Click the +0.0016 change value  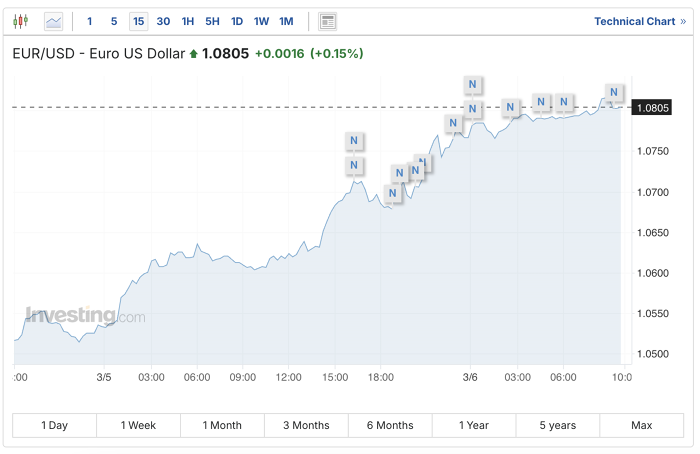point(279,54)
